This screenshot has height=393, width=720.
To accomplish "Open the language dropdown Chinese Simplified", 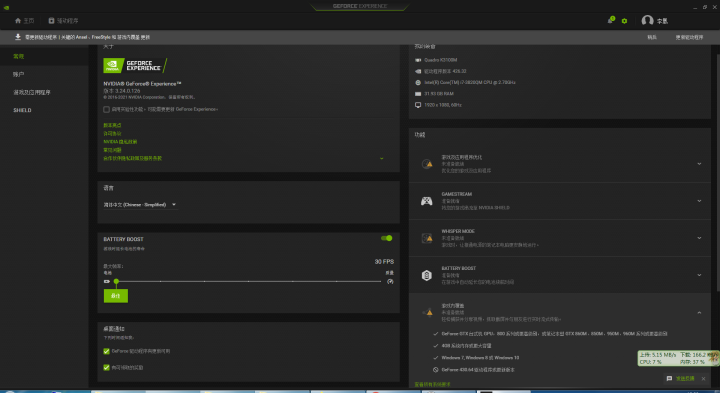I will pos(140,205).
